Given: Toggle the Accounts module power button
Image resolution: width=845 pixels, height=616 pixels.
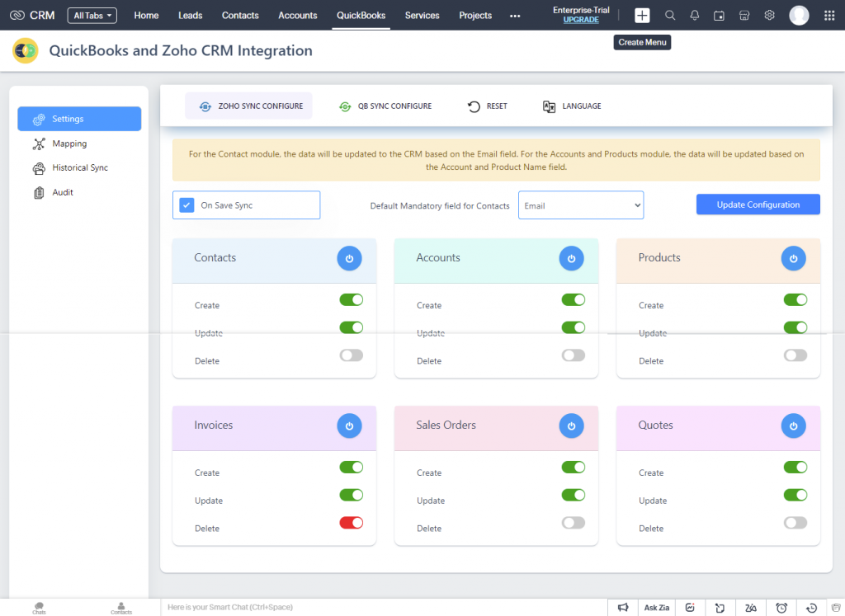Looking at the screenshot, I should tap(571, 258).
